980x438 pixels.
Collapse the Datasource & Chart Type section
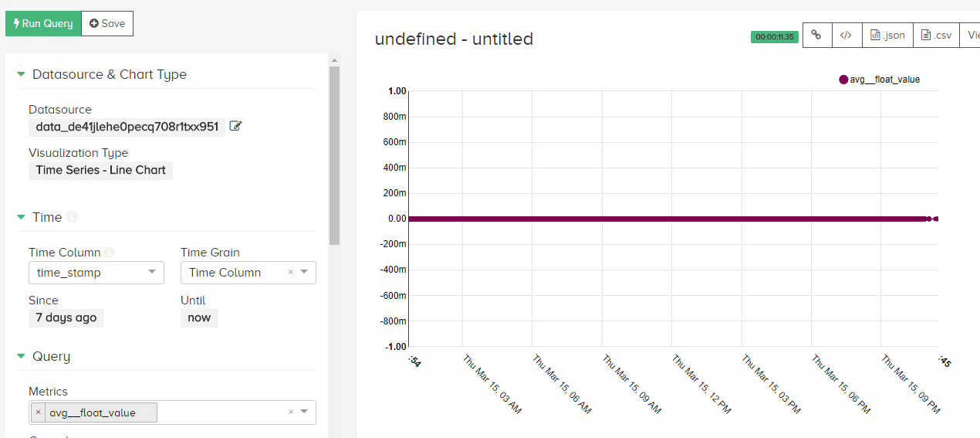coord(21,74)
